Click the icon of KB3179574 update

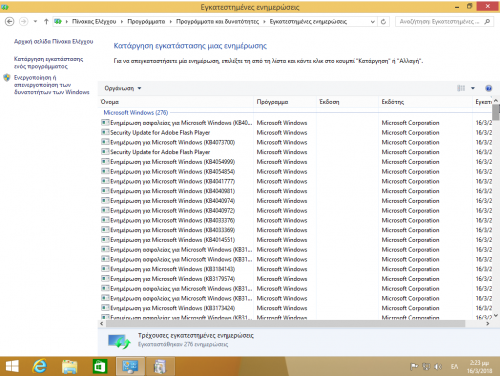[105, 278]
